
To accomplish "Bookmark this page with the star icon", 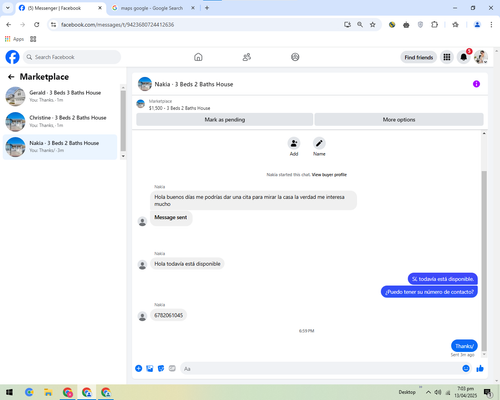I will coord(373,25).
